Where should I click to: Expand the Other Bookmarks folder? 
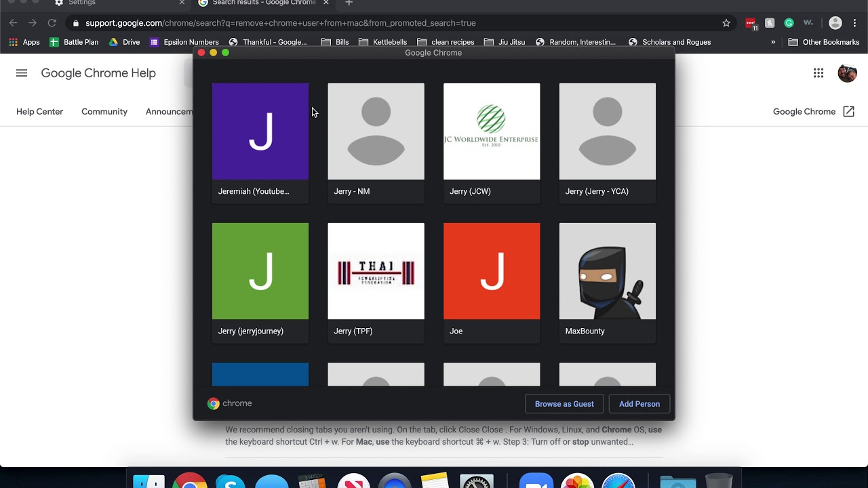click(x=824, y=42)
